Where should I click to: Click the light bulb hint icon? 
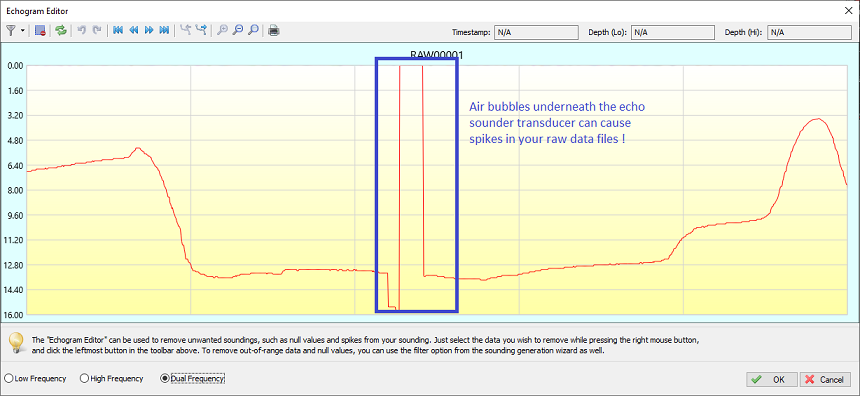[16, 343]
